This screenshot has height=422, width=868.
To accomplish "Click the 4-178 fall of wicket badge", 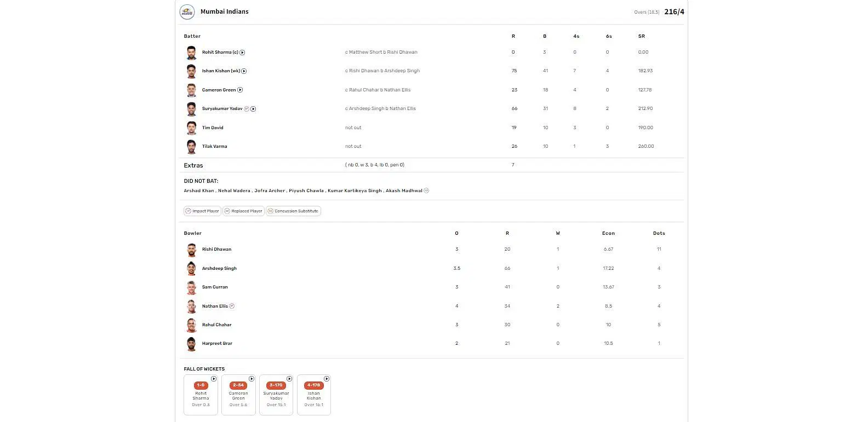I will [x=313, y=385].
